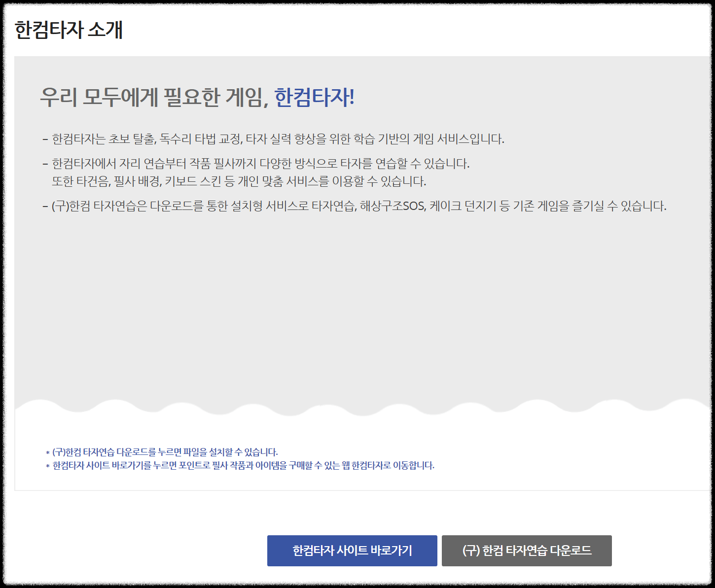Select the bullet about (구)한컴 타자연습 설치형 서비스

point(358,208)
